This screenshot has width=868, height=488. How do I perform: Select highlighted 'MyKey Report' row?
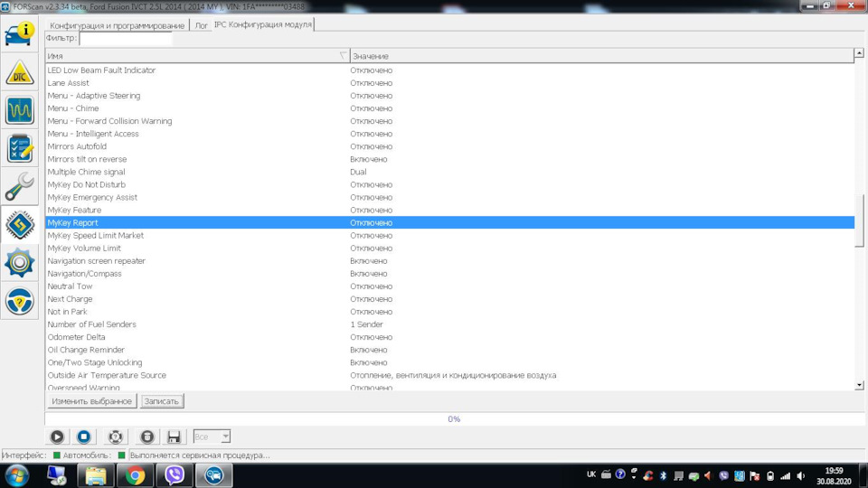[x=449, y=222]
